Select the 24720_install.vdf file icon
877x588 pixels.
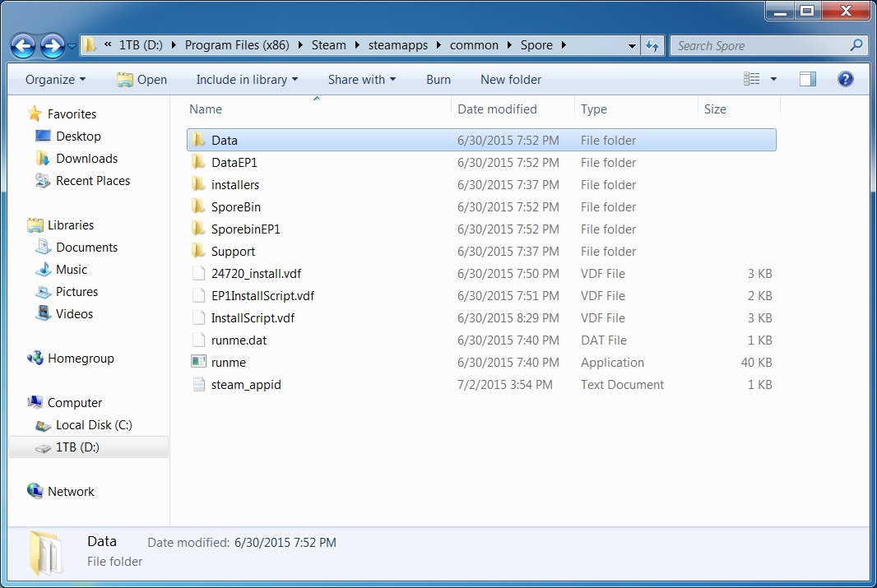(x=198, y=273)
